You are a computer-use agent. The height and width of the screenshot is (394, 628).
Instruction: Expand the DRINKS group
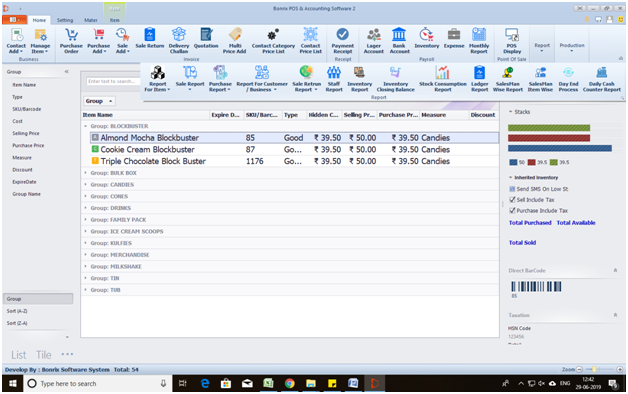(85, 208)
